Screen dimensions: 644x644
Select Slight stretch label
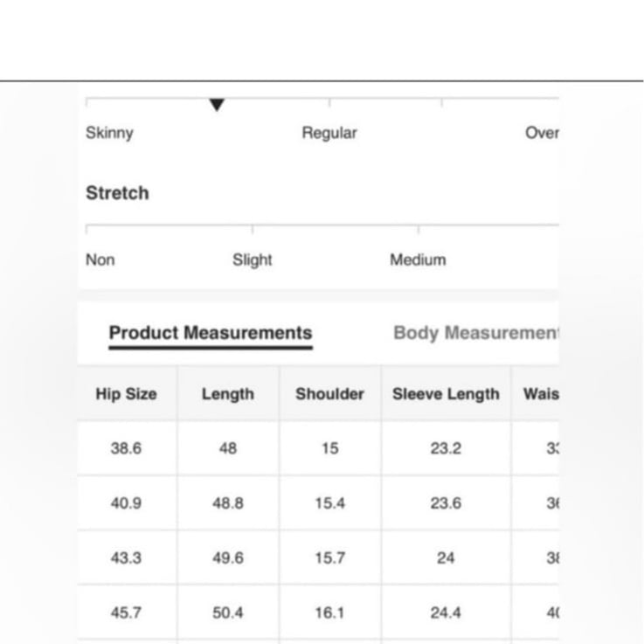(x=253, y=260)
